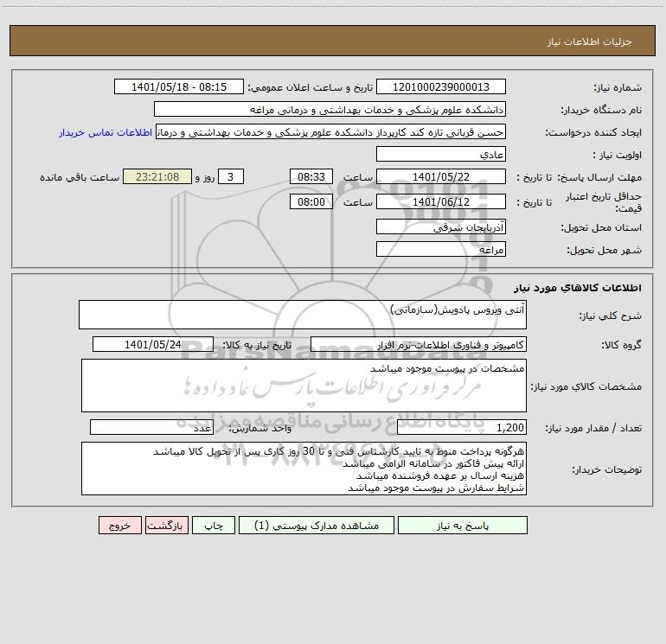Open اطلاعات تماس خریدار link
666x644 pixels.
[x=106, y=132]
